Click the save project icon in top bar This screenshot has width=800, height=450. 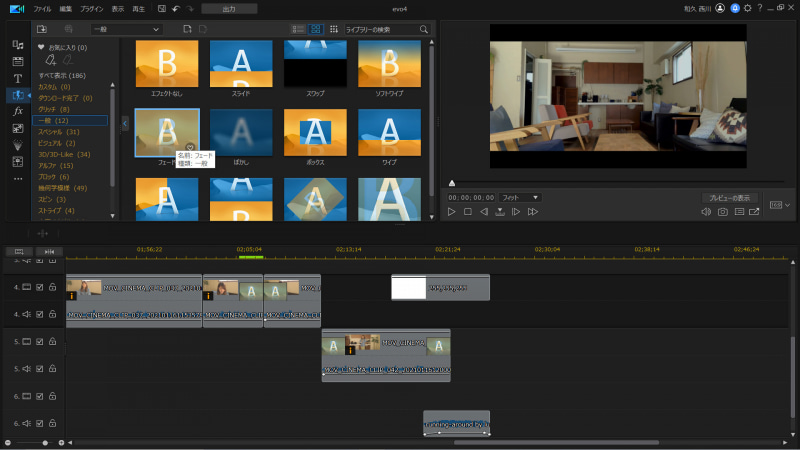point(162,9)
